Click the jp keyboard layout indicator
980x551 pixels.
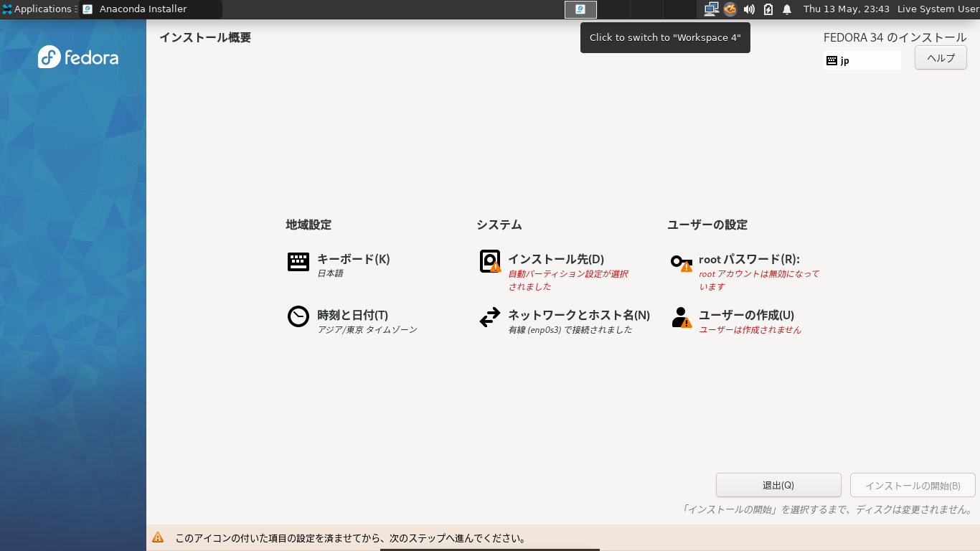point(862,60)
